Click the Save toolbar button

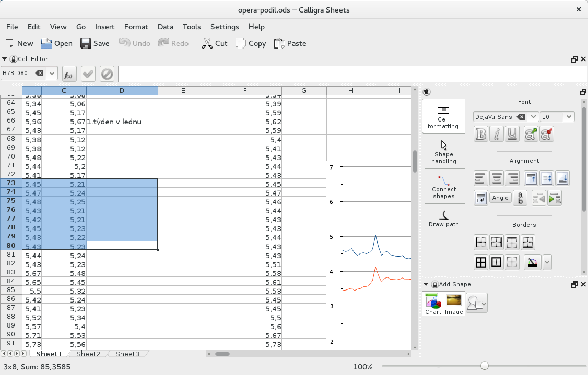(95, 43)
